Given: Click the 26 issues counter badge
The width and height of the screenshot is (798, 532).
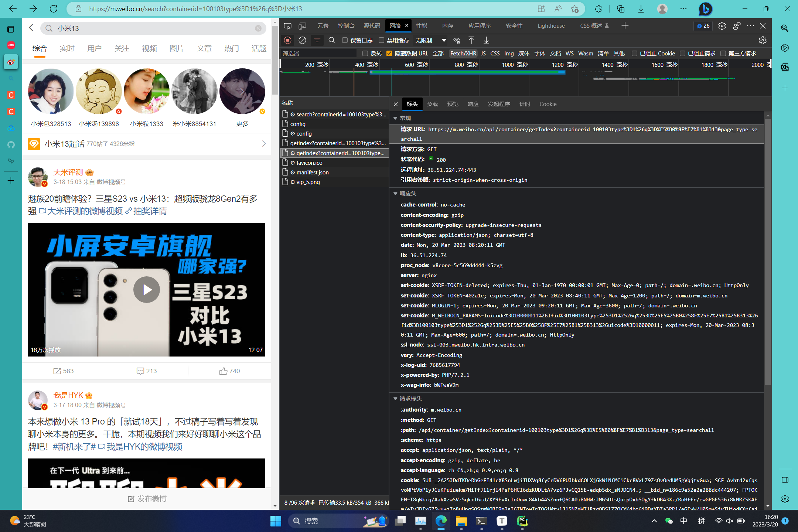Looking at the screenshot, I should click(x=703, y=26).
